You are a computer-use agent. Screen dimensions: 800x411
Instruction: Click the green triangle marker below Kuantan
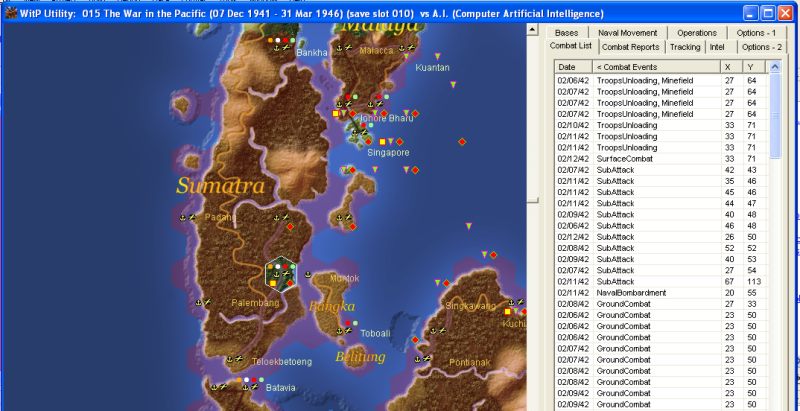coord(453,84)
